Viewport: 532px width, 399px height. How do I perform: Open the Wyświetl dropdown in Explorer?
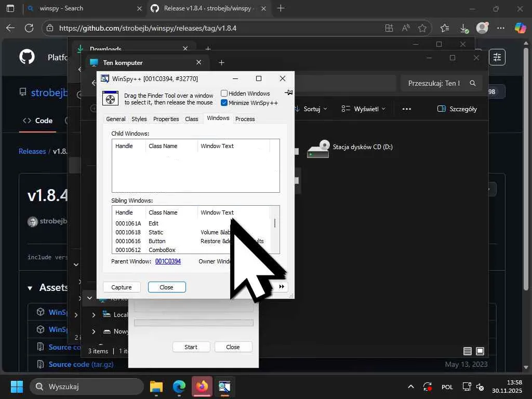click(x=363, y=109)
